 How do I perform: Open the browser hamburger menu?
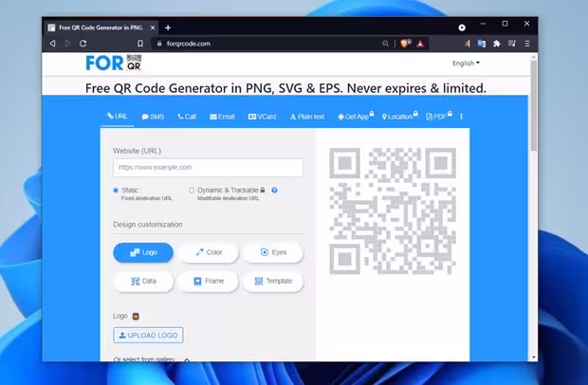[527, 44]
